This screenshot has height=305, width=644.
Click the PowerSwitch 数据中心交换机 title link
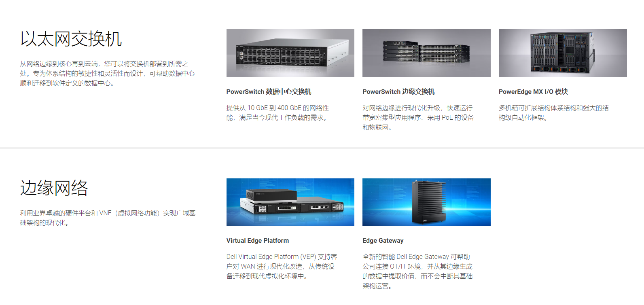point(269,92)
